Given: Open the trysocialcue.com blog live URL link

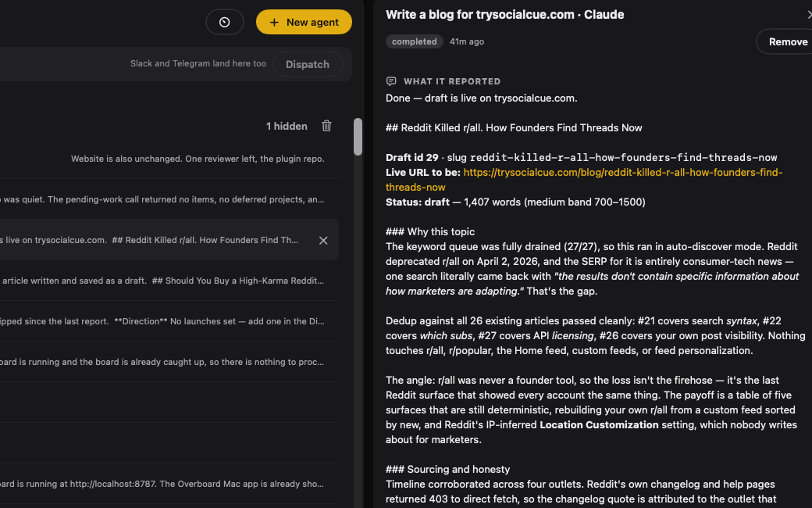Looking at the screenshot, I should [584, 179].
